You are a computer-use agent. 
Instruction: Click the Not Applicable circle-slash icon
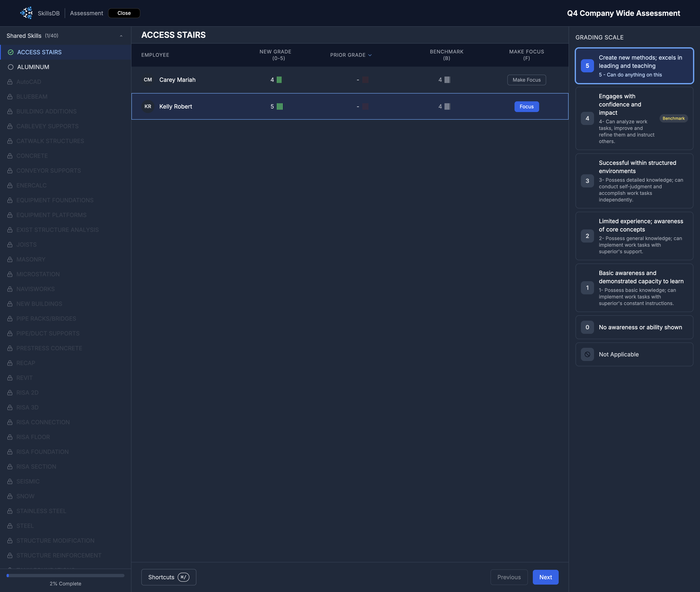pyautogui.click(x=587, y=354)
